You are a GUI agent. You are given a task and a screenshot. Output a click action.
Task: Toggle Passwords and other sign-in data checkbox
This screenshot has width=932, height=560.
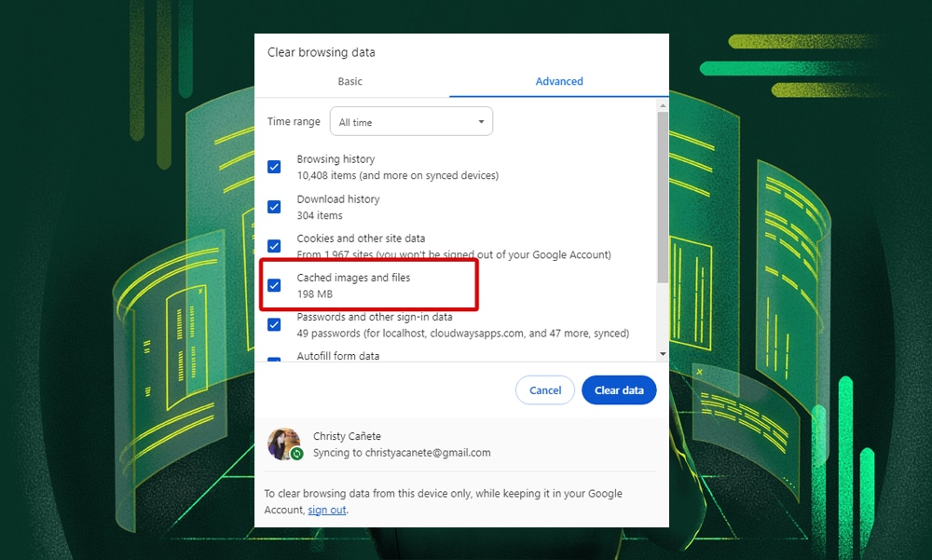pyautogui.click(x=274, y=324)
